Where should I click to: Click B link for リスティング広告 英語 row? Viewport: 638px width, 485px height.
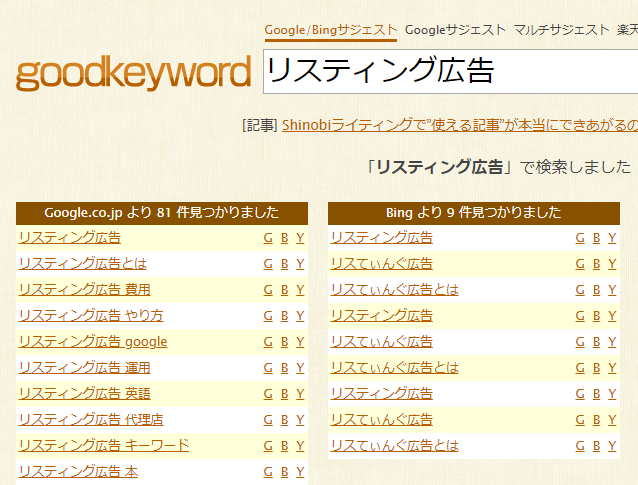coord(284,394)
